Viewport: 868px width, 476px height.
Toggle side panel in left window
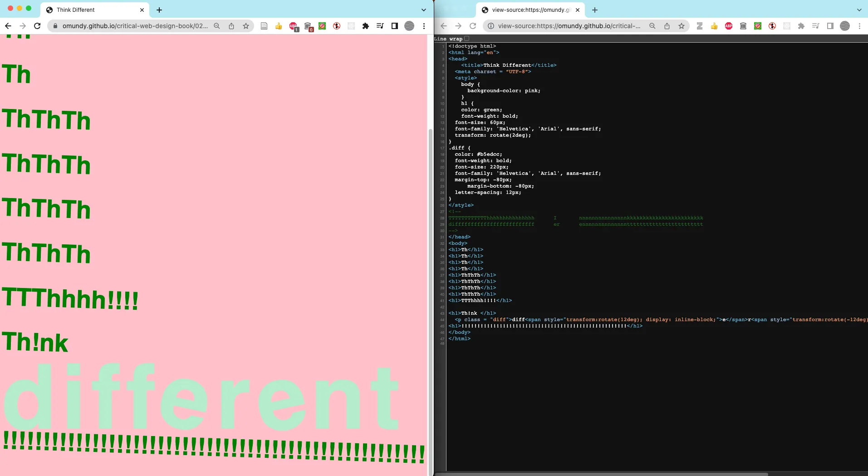(x=395, y=26)
